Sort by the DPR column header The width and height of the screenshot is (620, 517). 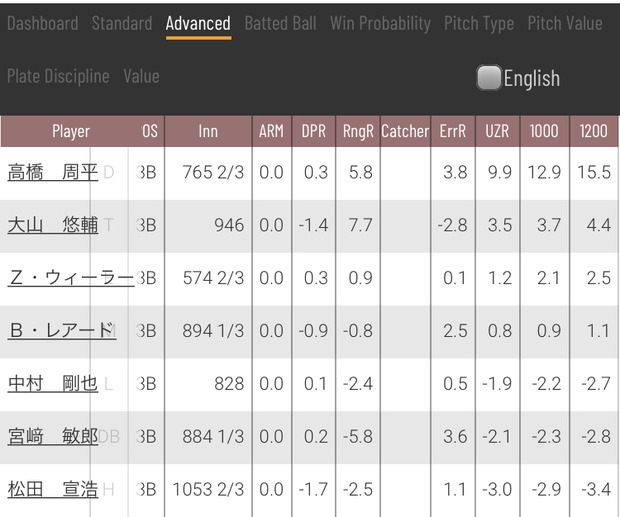(314, 131)
